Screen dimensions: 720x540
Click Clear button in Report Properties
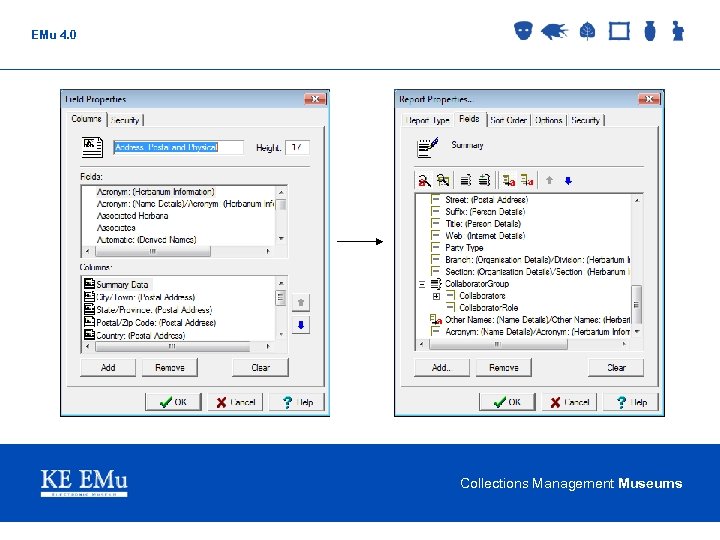[x=616, y=367]
